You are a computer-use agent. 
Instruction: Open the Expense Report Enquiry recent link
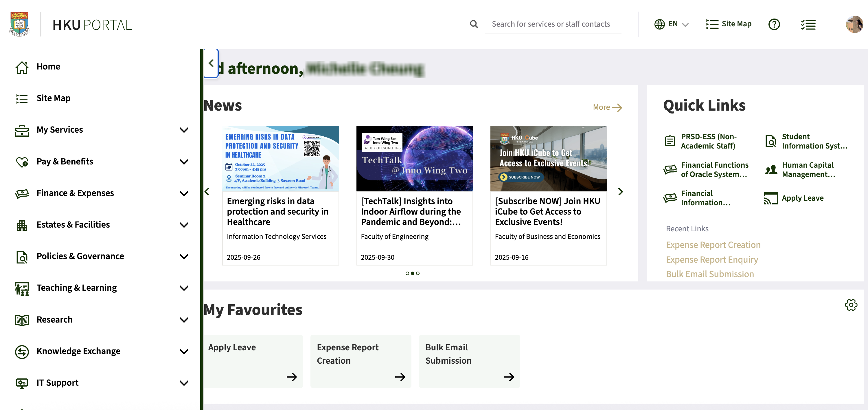tap(712, 260)
